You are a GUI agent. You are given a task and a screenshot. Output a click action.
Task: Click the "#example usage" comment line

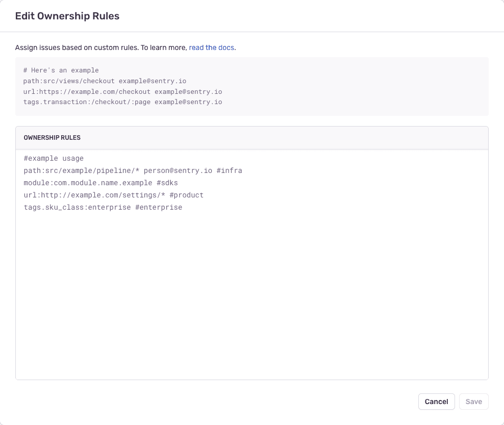click(53, 158)
